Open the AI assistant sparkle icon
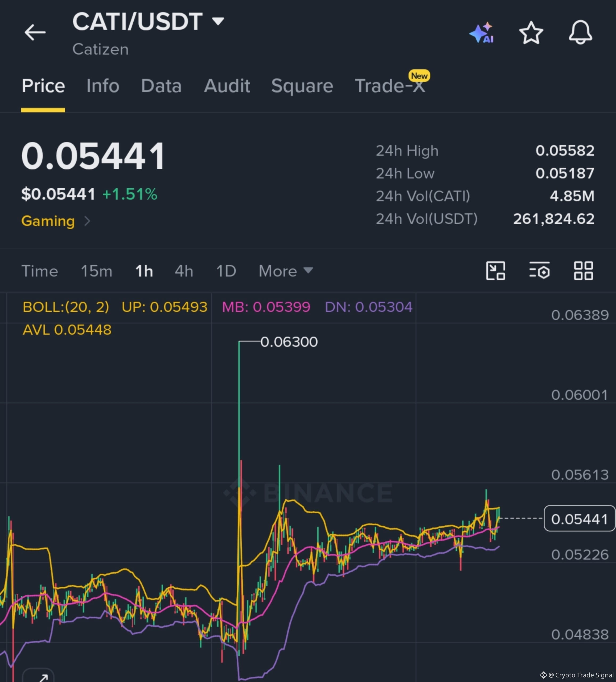Image resolution: width=616 pixels, height=682 pixels. pos(482,33)
